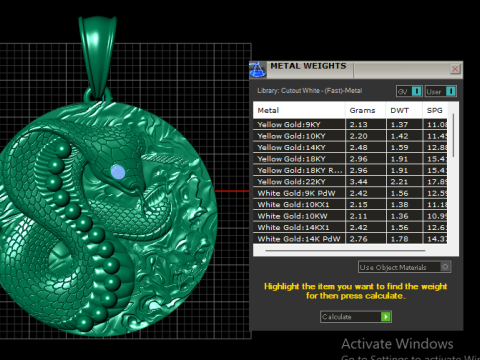Viewport: 480px width, 360px height.
Task: Click the Library: Cutout White label
Action: [x=310, y=90]
